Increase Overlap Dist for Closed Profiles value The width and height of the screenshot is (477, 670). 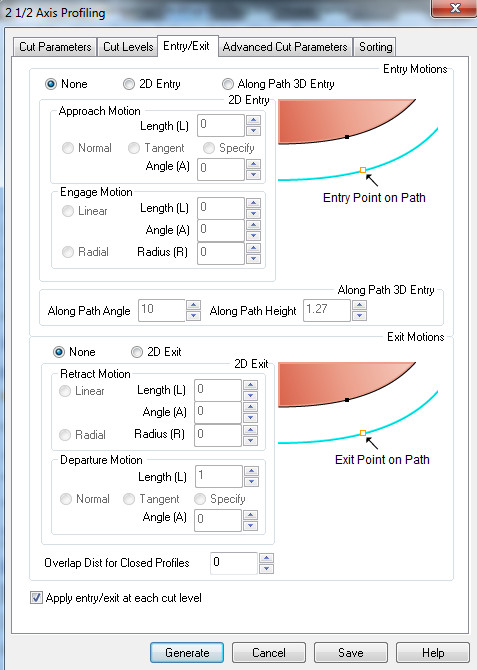pyautogui.click(x=267, y=558)
